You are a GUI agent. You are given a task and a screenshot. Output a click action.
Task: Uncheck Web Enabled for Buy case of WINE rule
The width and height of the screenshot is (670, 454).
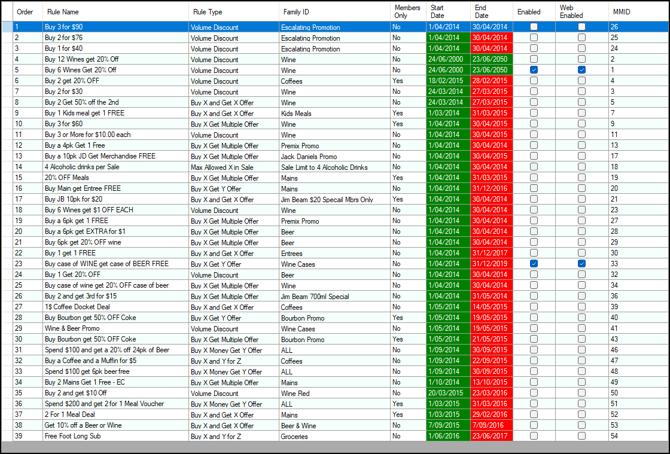coord(582,263)
